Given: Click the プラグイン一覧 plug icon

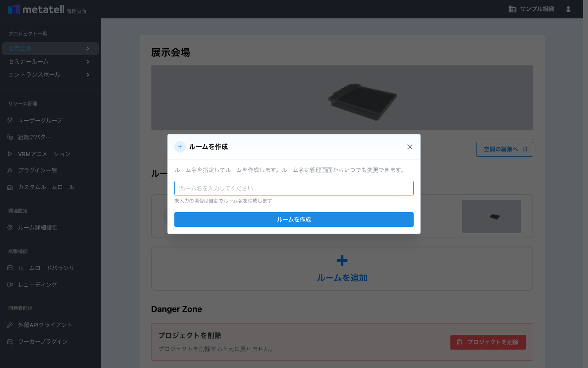Looking at the screenshot, I should (10, 171).
